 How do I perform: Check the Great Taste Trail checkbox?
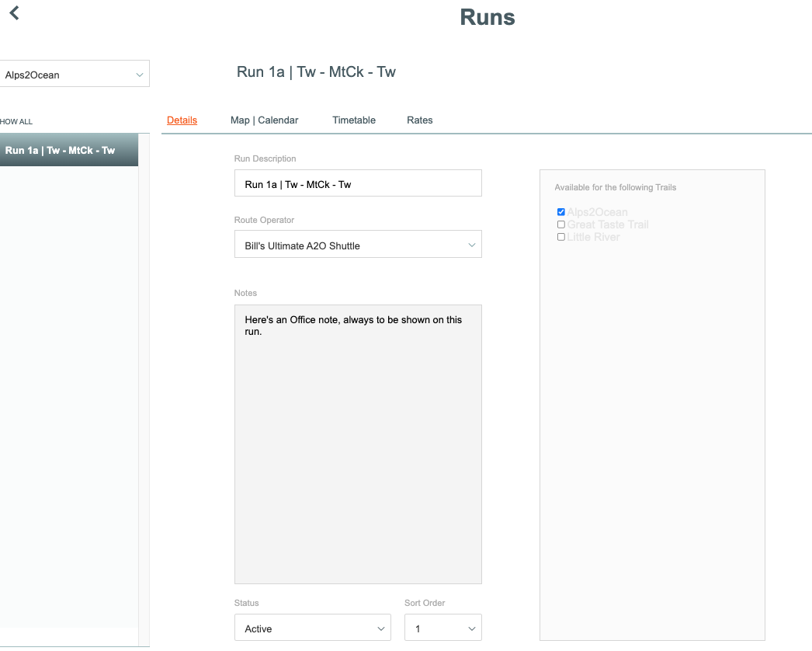[x=560, y=225]
